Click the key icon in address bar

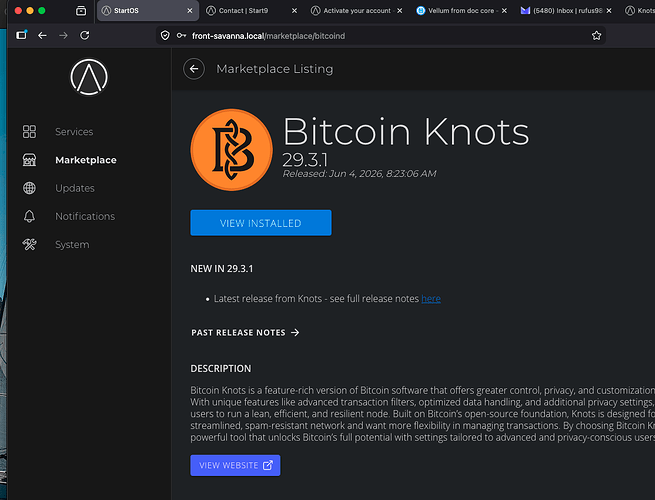click(181, 36)
